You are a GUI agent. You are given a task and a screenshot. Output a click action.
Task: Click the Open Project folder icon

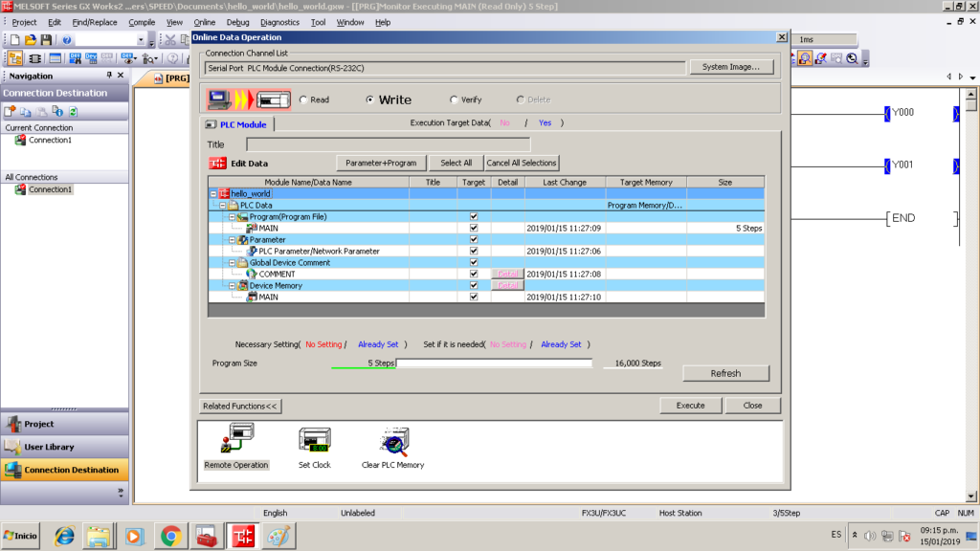[31, 40]
